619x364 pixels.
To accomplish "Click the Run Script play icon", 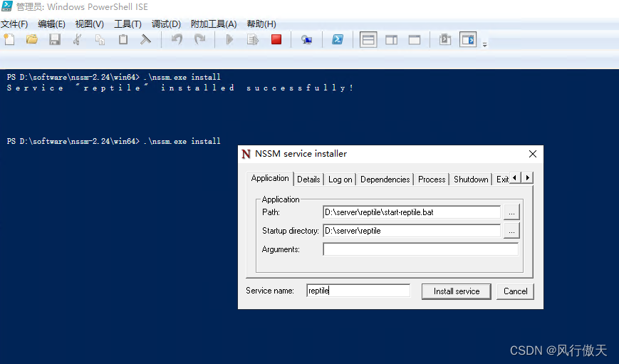I will coord(229,39).
